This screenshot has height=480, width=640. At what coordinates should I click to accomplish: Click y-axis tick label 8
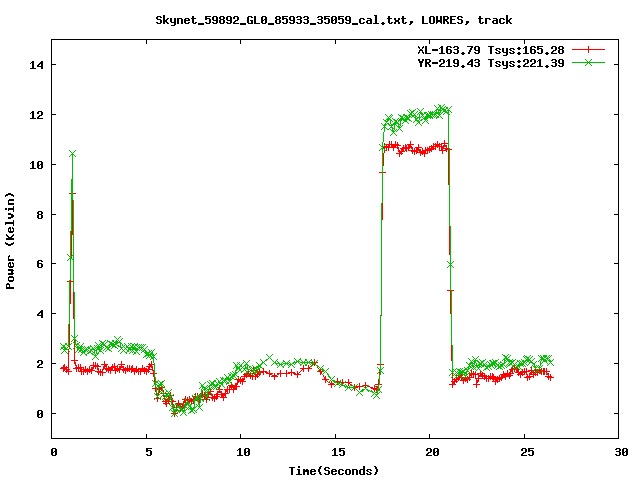pyautogui.click(x=40, y=215)
